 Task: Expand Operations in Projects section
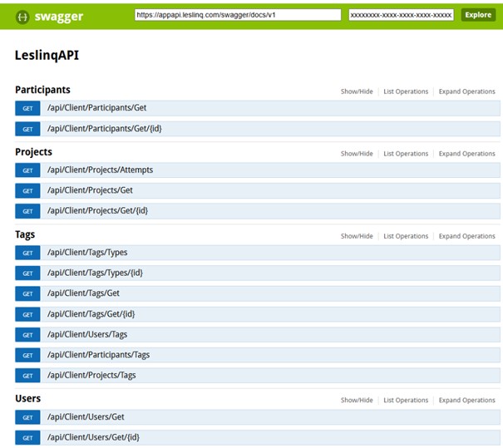[466, 154]
